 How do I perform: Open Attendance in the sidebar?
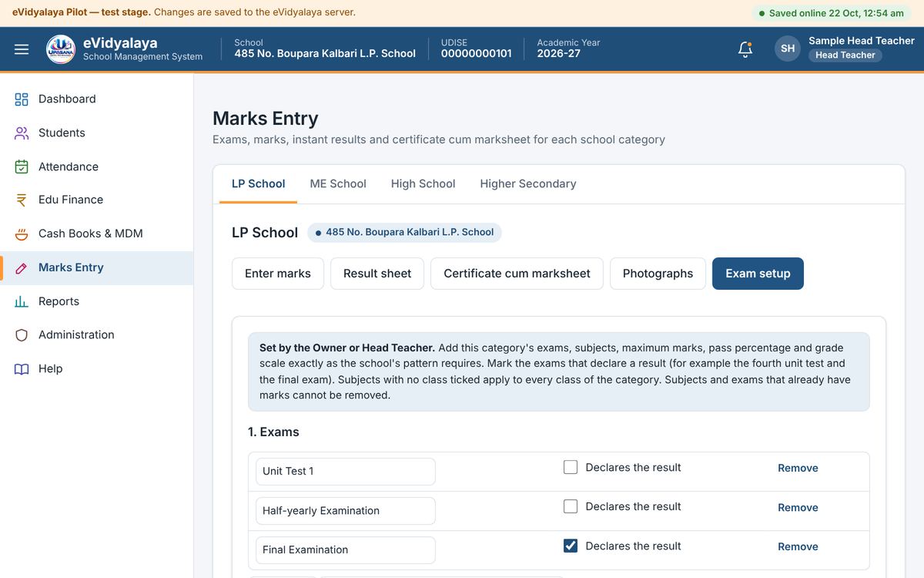[97, 166]
